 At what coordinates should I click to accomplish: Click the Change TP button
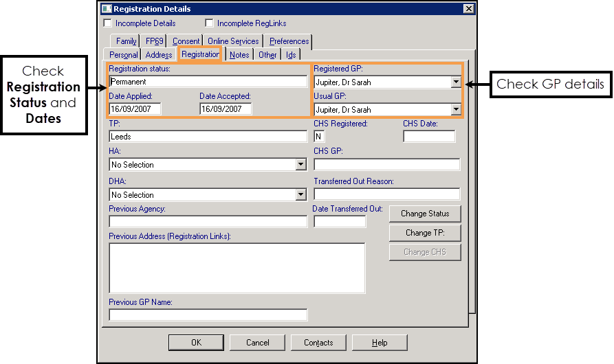point(424,233)
